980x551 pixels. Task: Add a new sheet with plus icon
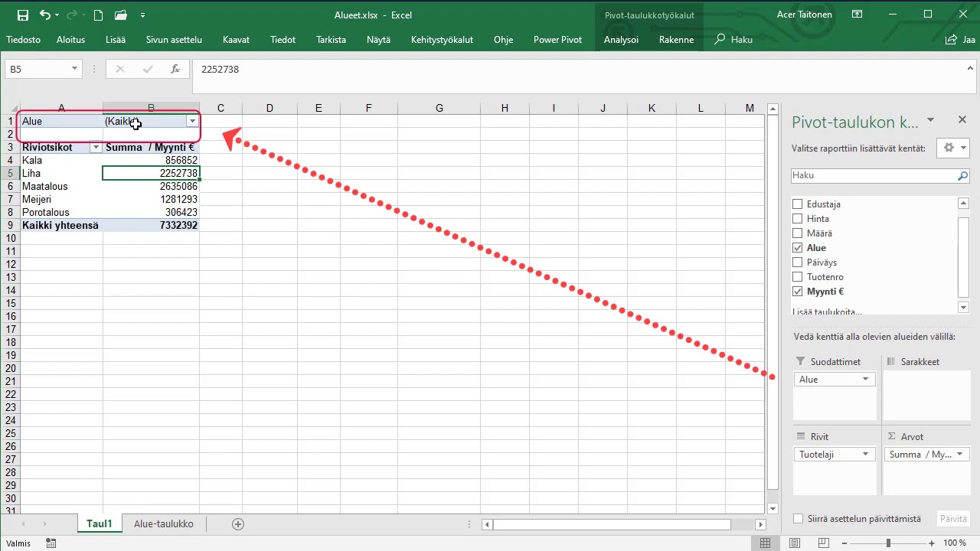click(x=238, y=524)
